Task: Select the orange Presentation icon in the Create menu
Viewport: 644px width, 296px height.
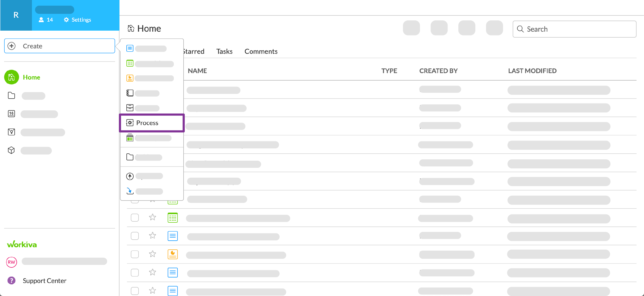Action: (130, 78)
